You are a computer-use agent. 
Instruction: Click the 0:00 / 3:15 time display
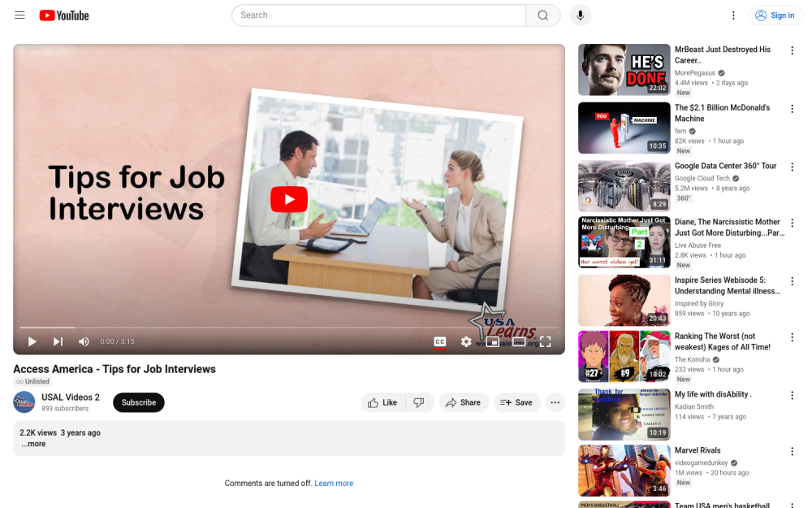[117, 341]
